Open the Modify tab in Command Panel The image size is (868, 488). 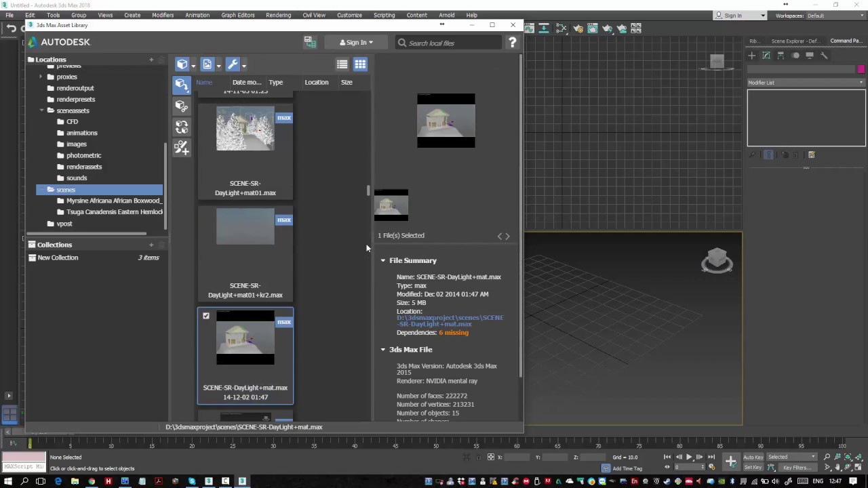click(766, 56)
